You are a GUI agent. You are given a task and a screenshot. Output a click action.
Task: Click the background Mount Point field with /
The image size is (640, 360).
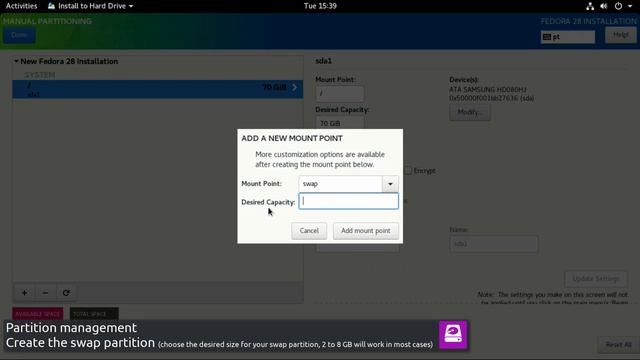[340, 94]
